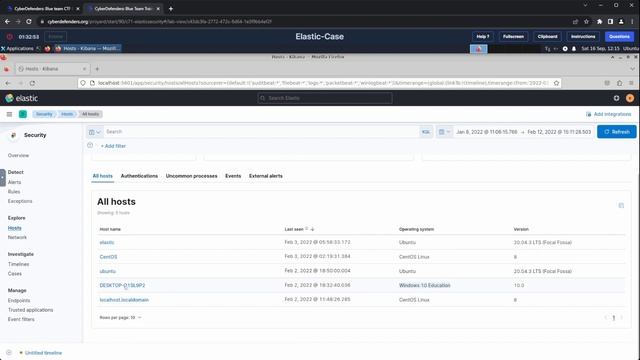This screenshot has width=640, height=360.
Task: Open the CentOS host link
Action: coord(108,257)
